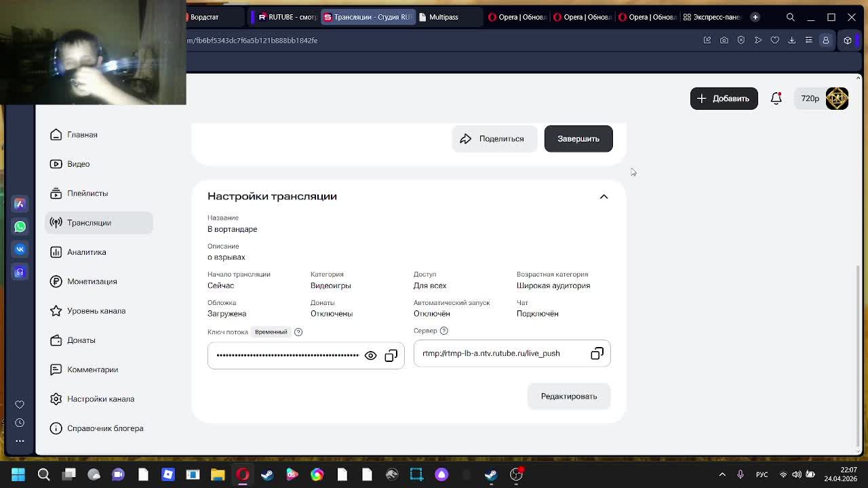Take a snapshot with Opera camera icon
This screenshot has height=488, width=868.
[x=724, y=40]
